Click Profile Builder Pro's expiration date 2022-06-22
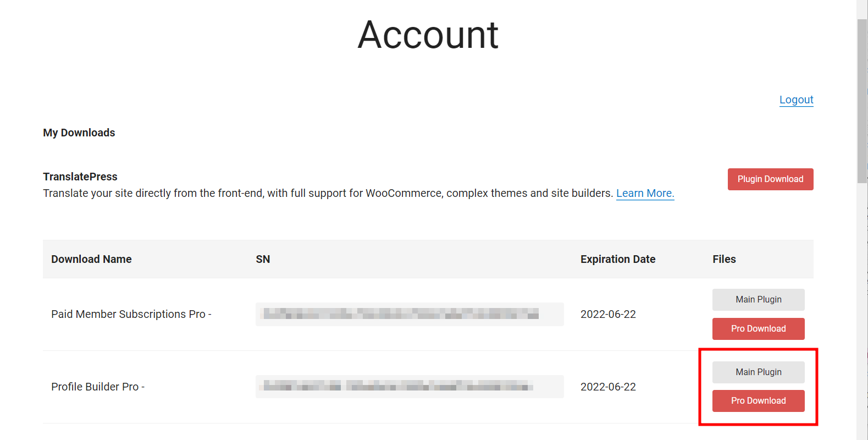The image size is (868, 440). [608, 387]
